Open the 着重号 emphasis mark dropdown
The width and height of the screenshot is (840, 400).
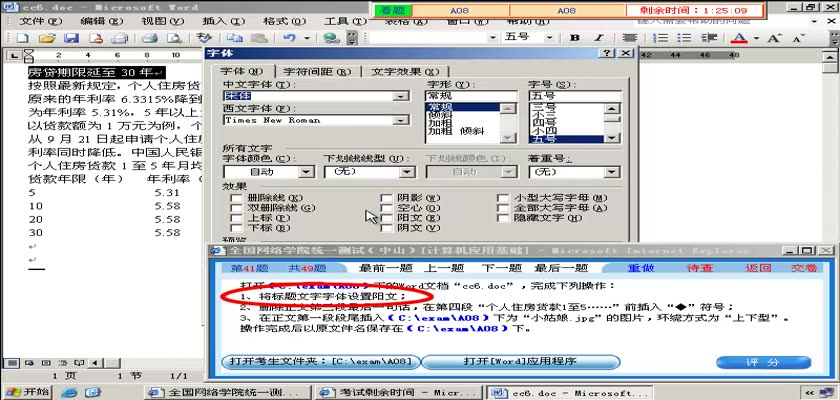(612, 172)
